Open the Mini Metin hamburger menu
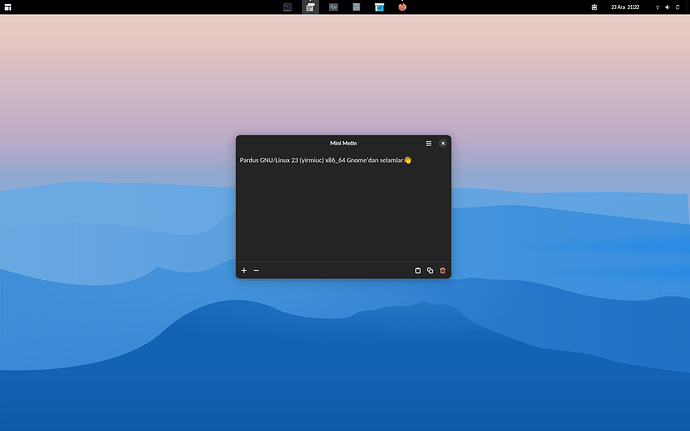The height and width of the screenshot is (431, 690). tap(428, 144)
